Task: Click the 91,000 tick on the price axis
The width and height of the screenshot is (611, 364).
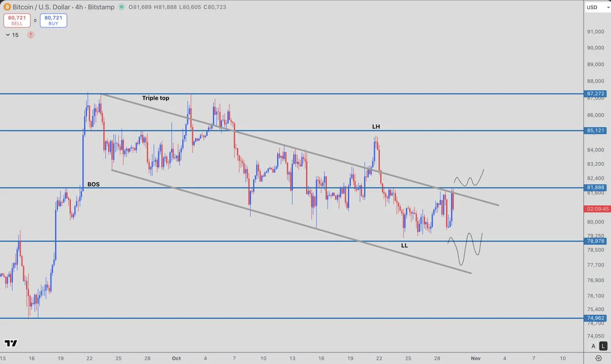Action: click(596, 32)
